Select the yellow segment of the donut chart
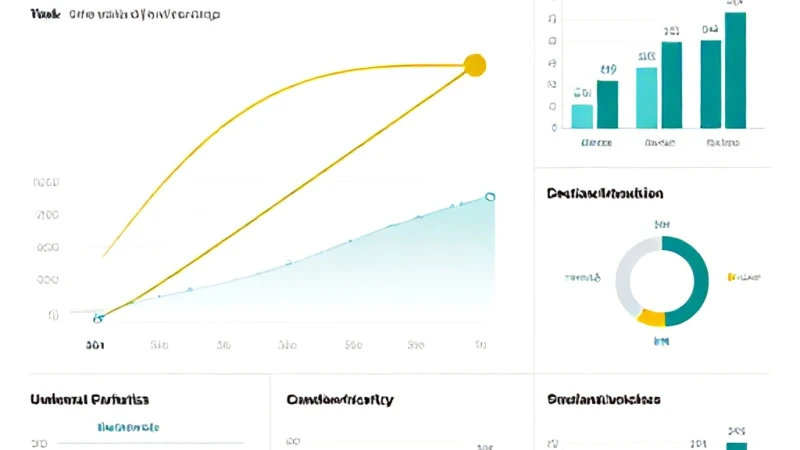The height and width of the screenshot is (450, 800). (651, 318)
